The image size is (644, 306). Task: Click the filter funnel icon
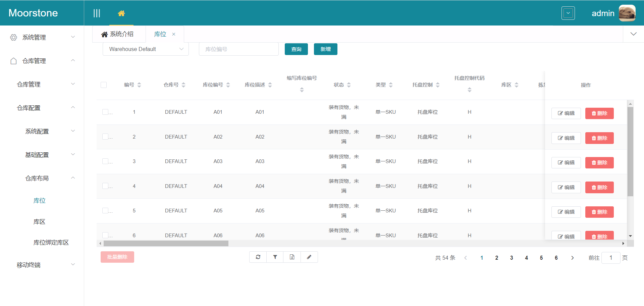(x=275, y=257)
